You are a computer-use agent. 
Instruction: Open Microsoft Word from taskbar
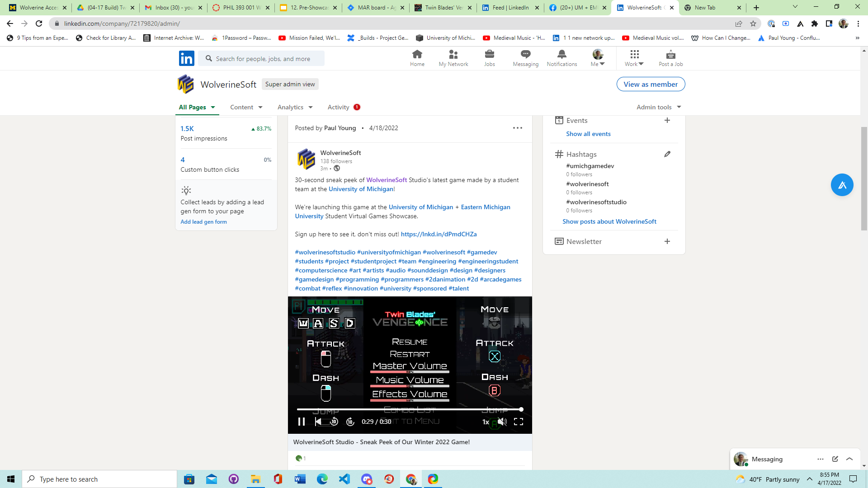[x=300, y=479]
